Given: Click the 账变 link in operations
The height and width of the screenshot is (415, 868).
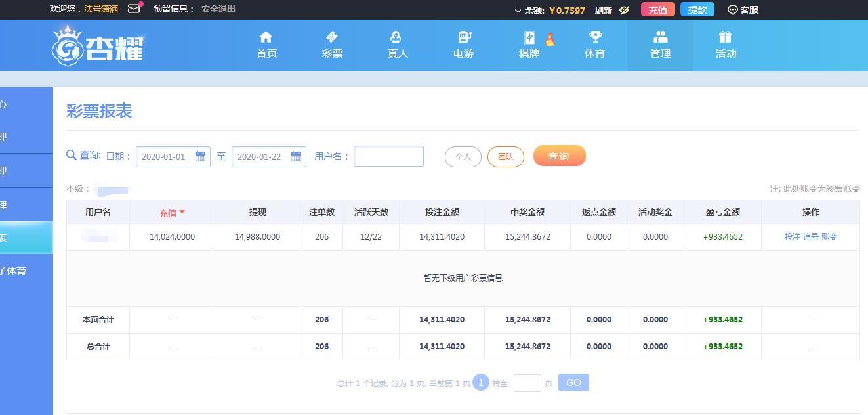Looking at the screenshot, I should (829, 237).
